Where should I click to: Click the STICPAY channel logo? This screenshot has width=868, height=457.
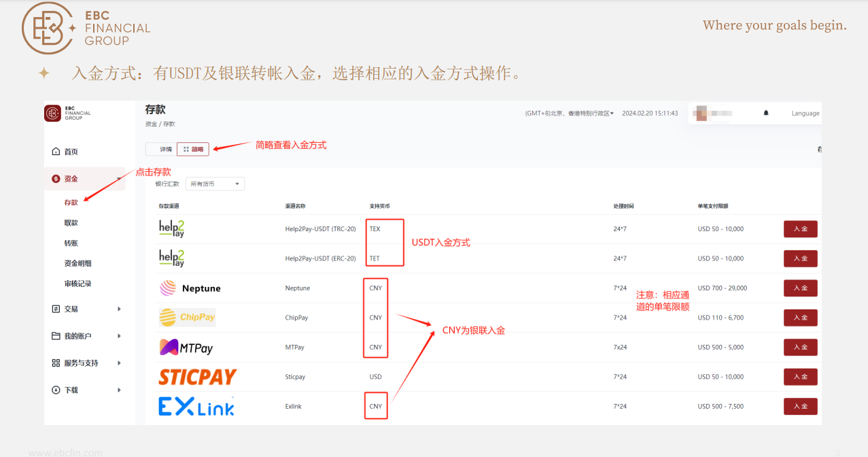[x=197, y=377]
